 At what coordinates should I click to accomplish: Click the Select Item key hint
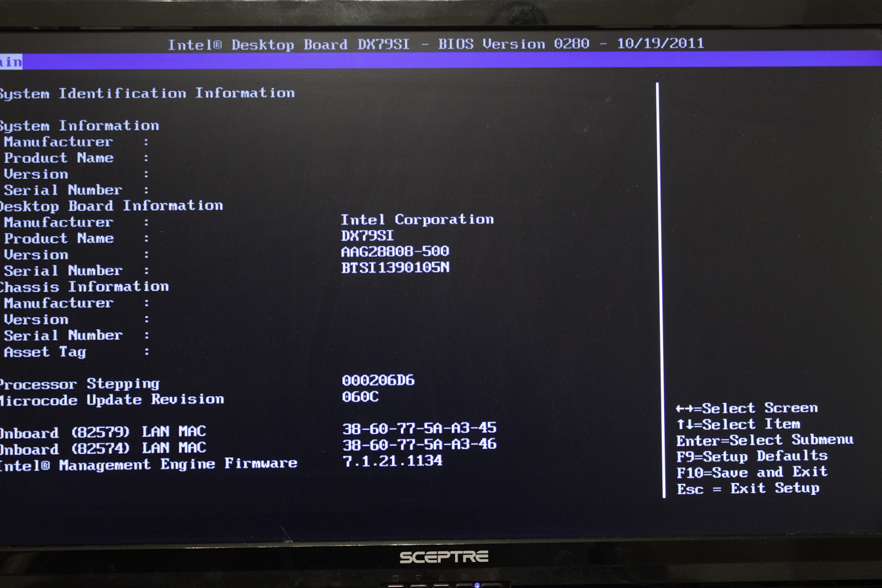(x=738, y=424)
